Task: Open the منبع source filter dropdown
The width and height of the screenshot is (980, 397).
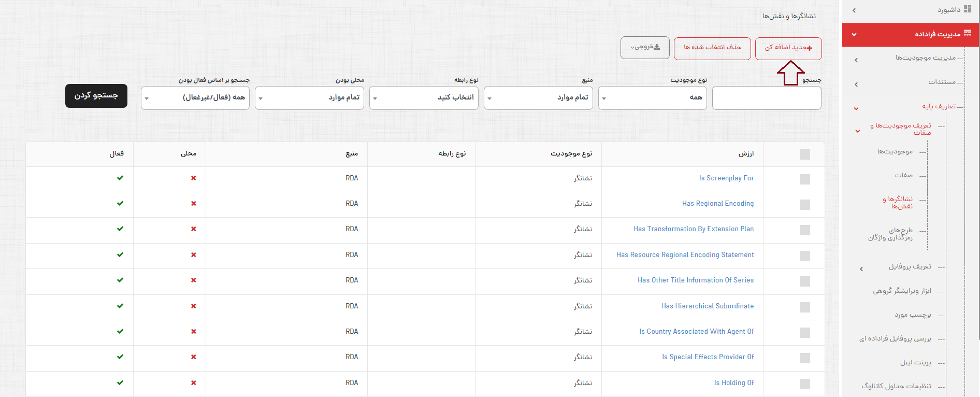Action: [538, 98]
